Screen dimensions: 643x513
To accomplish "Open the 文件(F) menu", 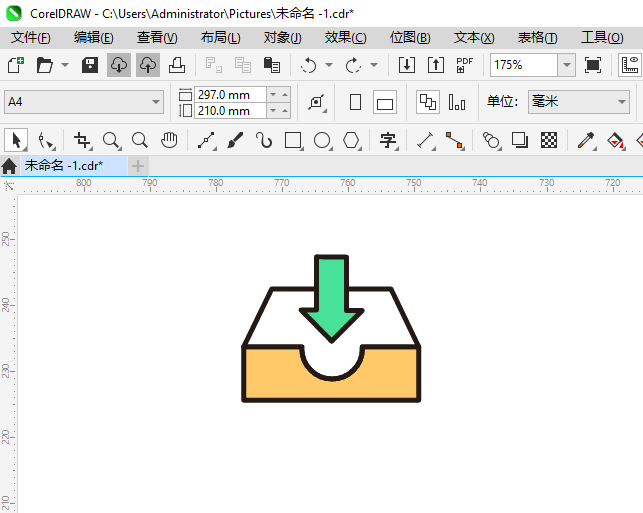I will coord(31,38).
